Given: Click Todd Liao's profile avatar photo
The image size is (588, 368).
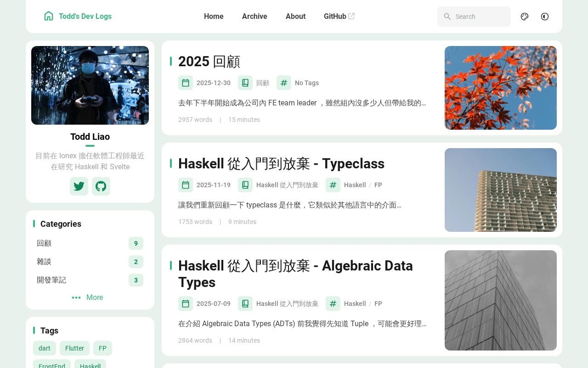Looking at the screenshot, I should click(x=90, y=86).
